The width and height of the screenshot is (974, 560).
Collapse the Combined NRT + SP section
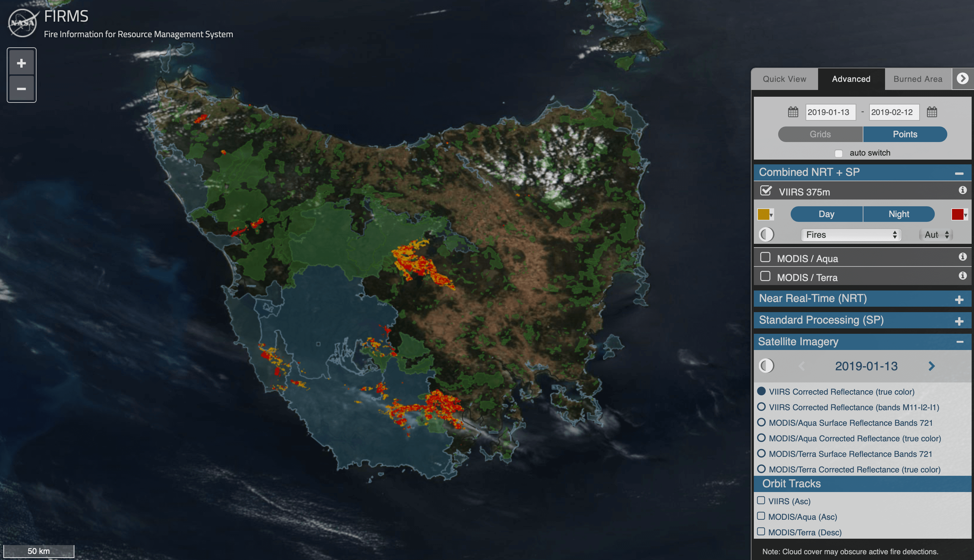[959, 173]
